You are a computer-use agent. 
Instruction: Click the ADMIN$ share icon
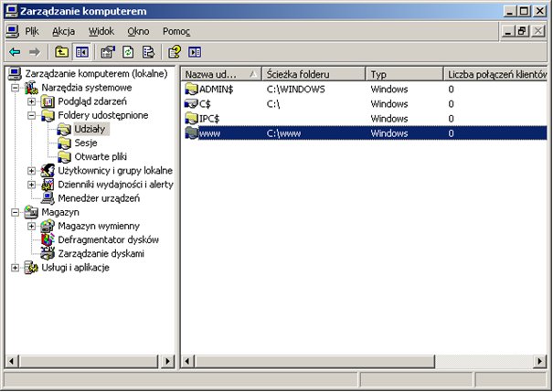pos(192,90)
